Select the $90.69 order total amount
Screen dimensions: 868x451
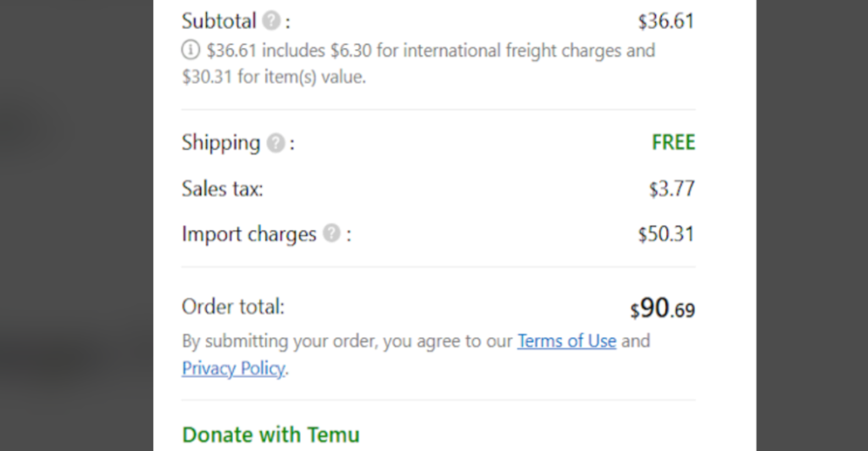(x=663, y=309)
